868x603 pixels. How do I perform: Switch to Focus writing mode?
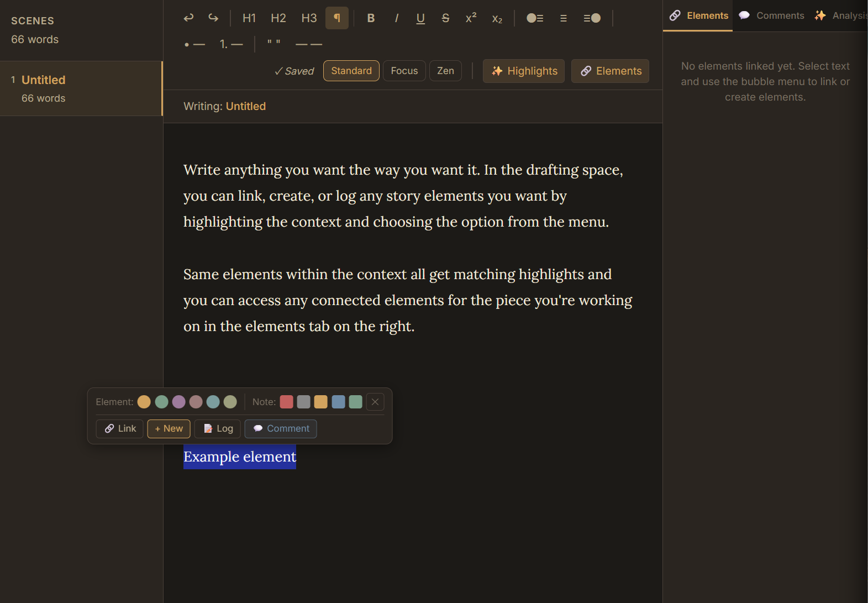click(404, 71)
